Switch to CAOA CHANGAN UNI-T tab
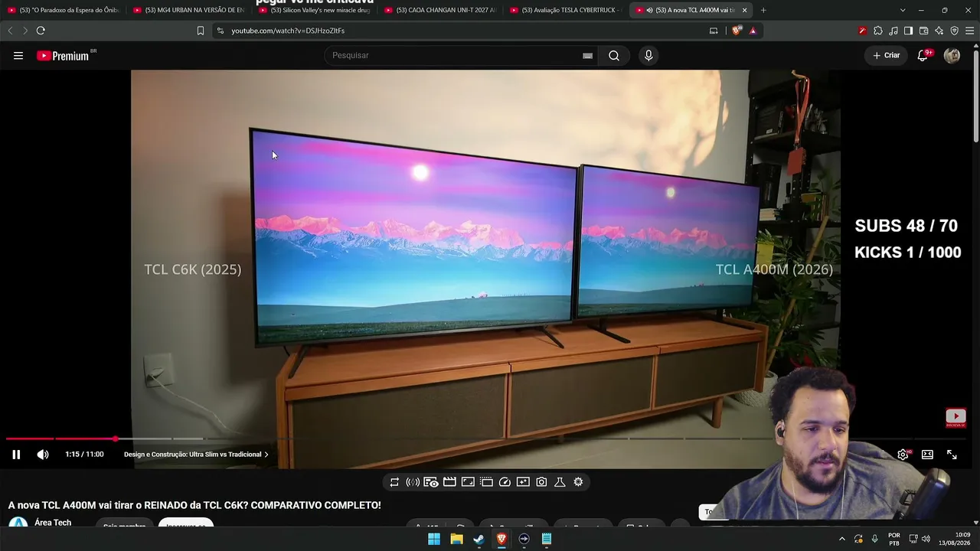 (x=439, y=10)
